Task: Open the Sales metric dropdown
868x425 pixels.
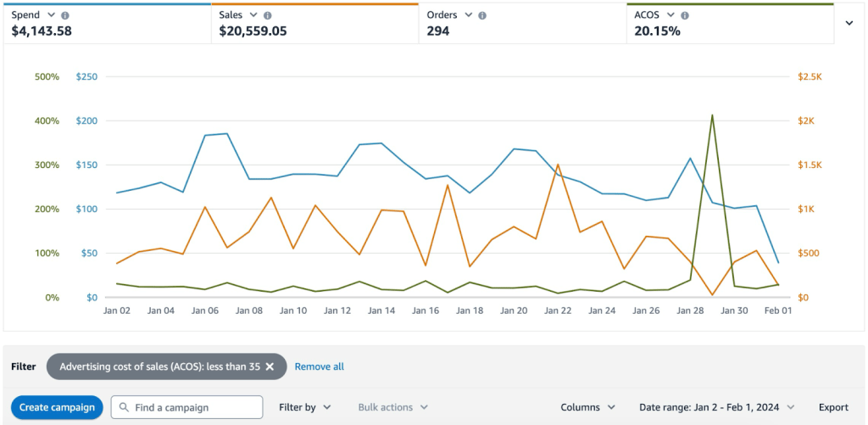Action: click(253, 15)
